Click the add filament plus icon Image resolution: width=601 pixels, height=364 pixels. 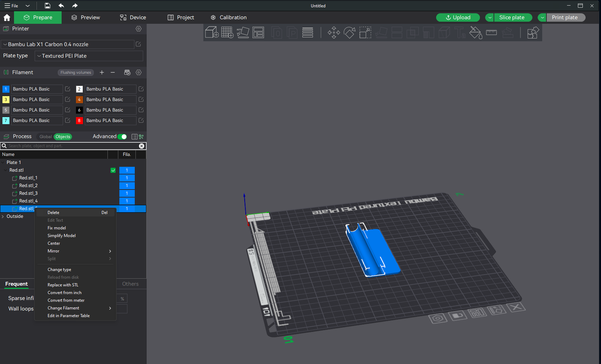point(102,72)
